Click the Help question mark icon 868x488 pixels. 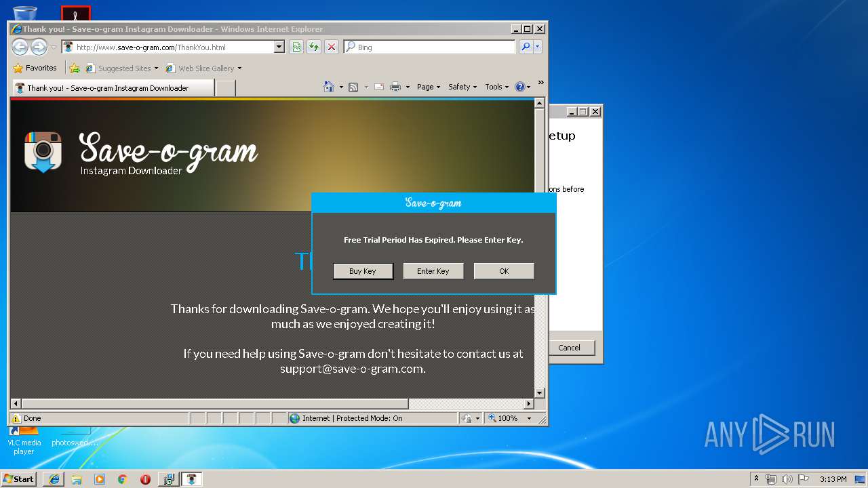pos(520,87)
